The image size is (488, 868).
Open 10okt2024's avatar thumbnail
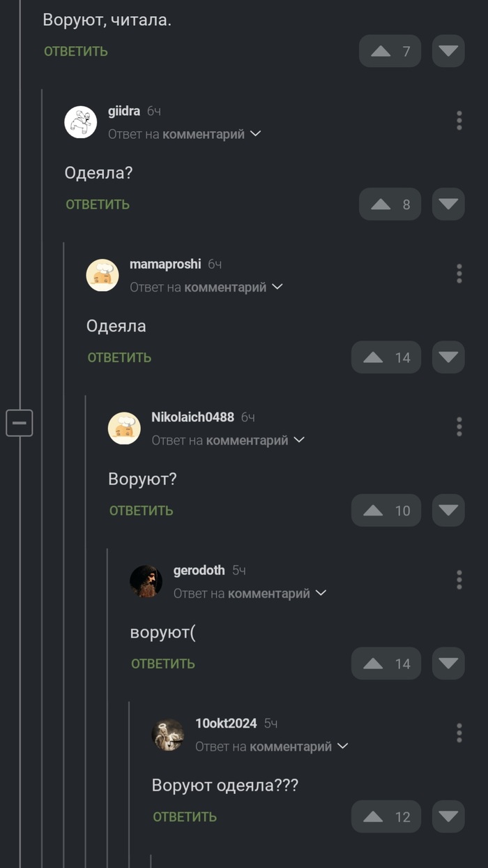coord(168,735)
